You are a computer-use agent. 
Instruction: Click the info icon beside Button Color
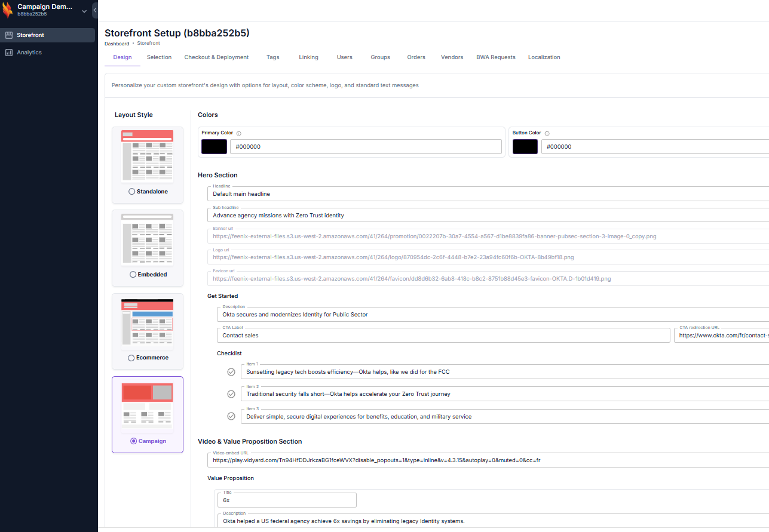click(547, 134)
